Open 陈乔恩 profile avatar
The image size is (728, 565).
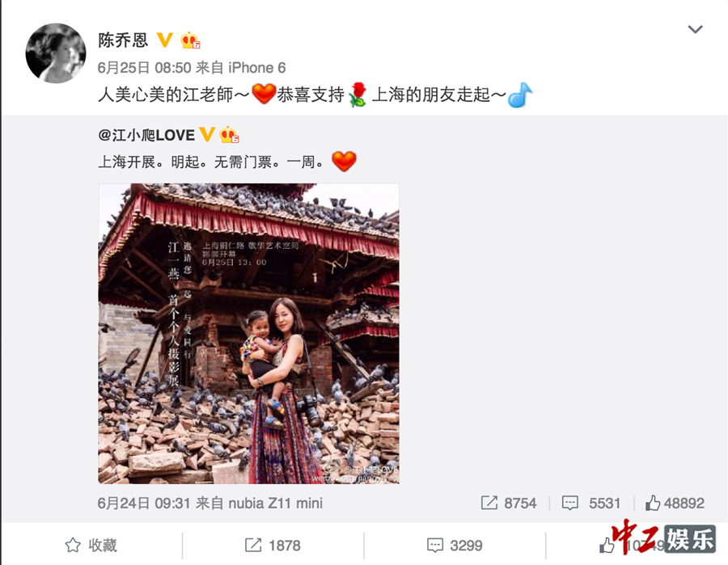55,53
